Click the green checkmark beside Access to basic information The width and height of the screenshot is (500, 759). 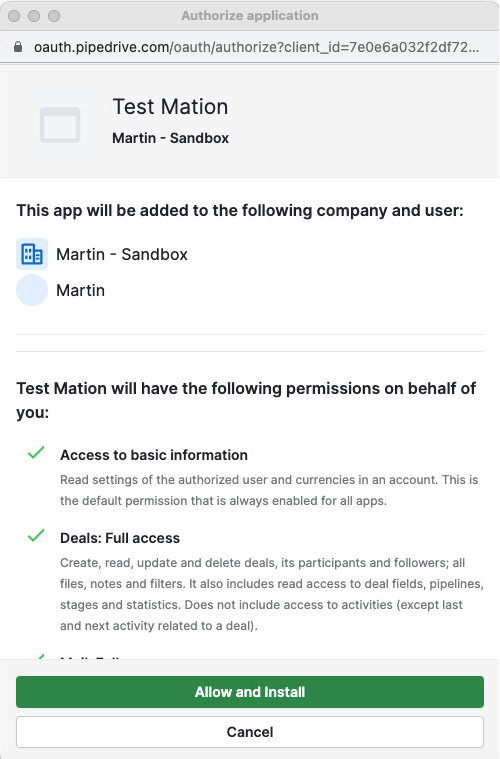point(36,453)
